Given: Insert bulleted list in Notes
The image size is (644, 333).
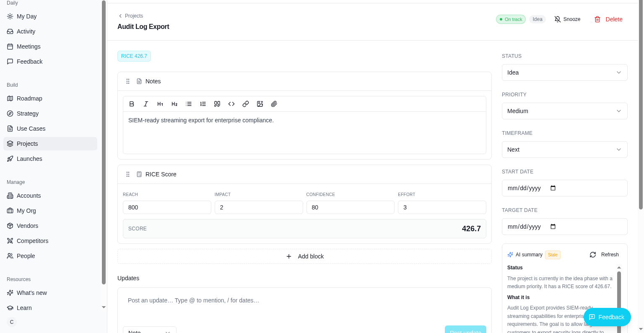Looking at the screenshot, I should (189, 104).
